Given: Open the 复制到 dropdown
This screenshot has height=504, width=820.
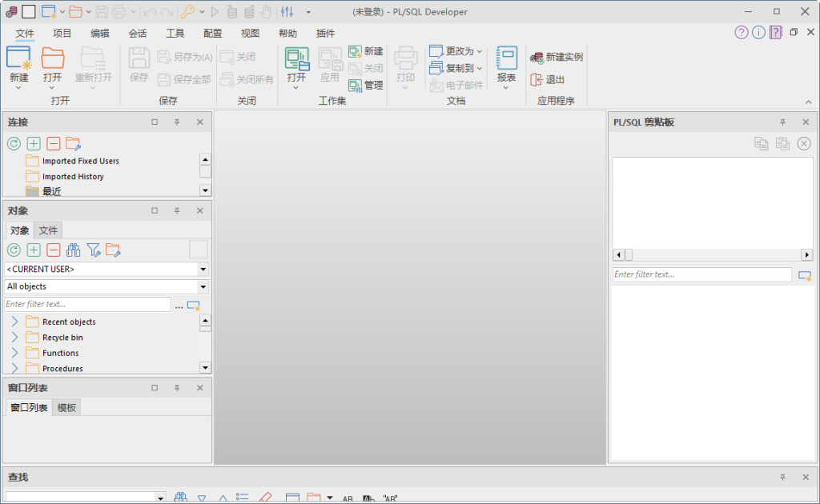Looking at the screenshot, I should [479, 68].
